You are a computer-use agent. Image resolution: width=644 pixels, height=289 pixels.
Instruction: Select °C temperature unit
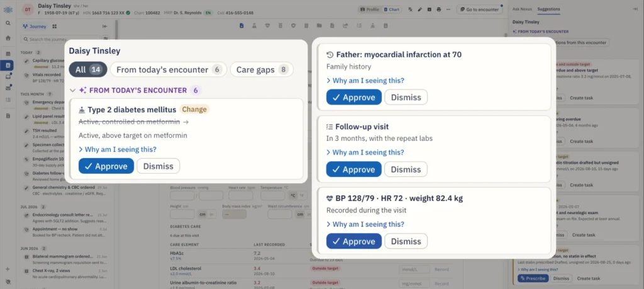tap(293, 196)
